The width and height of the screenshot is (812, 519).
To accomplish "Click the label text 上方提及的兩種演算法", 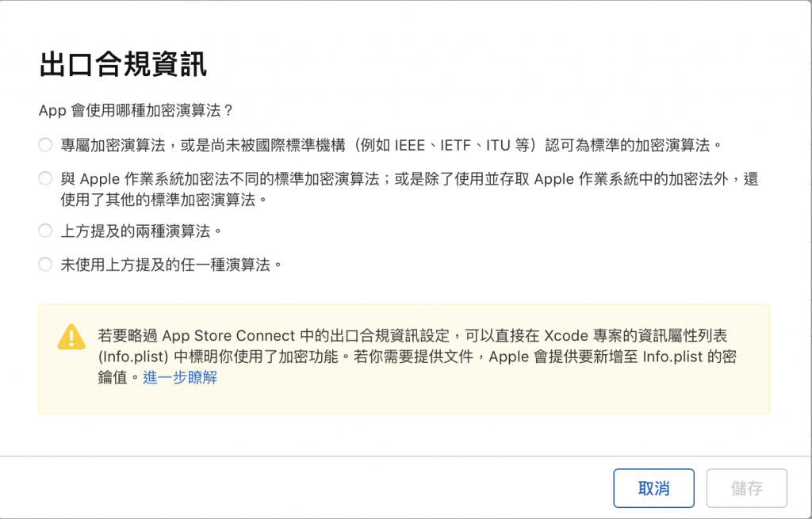I will point(141,231).
